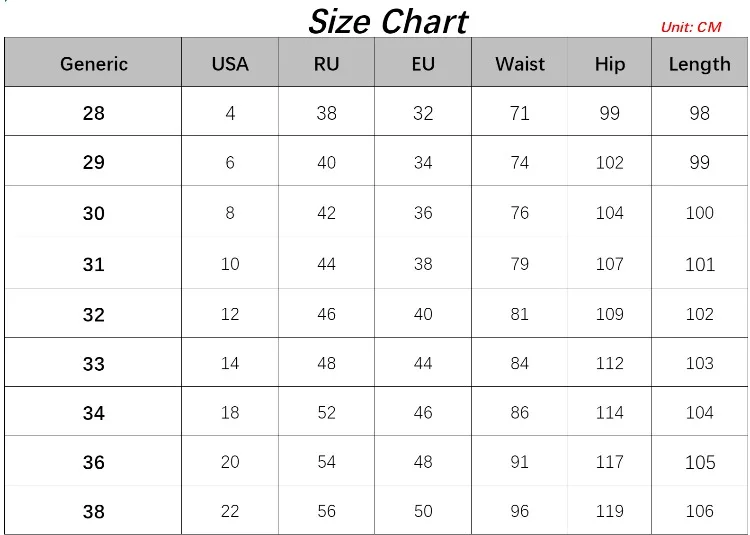Image resolution: width=750 pixels, height=535 pixels.
Task: Click the red Unit: CM label
Action: tap(691, 27)
